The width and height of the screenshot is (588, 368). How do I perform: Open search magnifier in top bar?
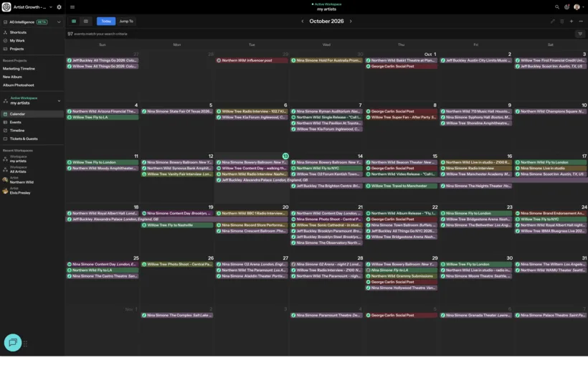(x=557, y=7)
